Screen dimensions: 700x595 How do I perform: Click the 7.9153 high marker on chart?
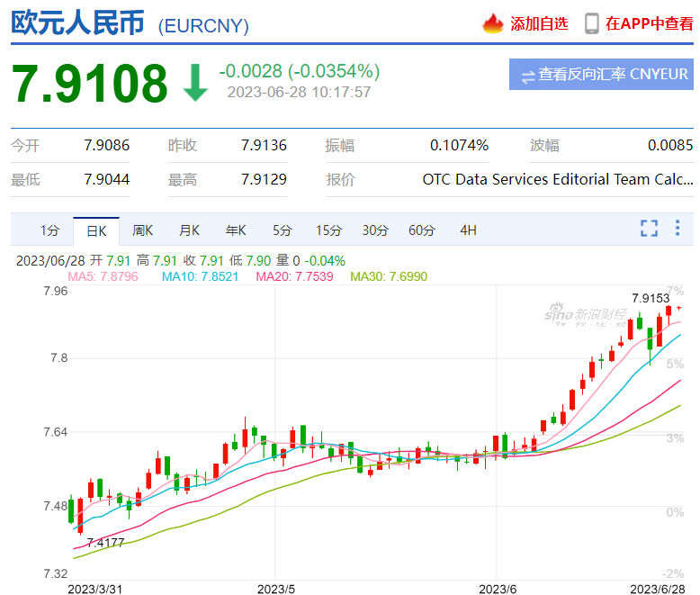coord(650,298)
